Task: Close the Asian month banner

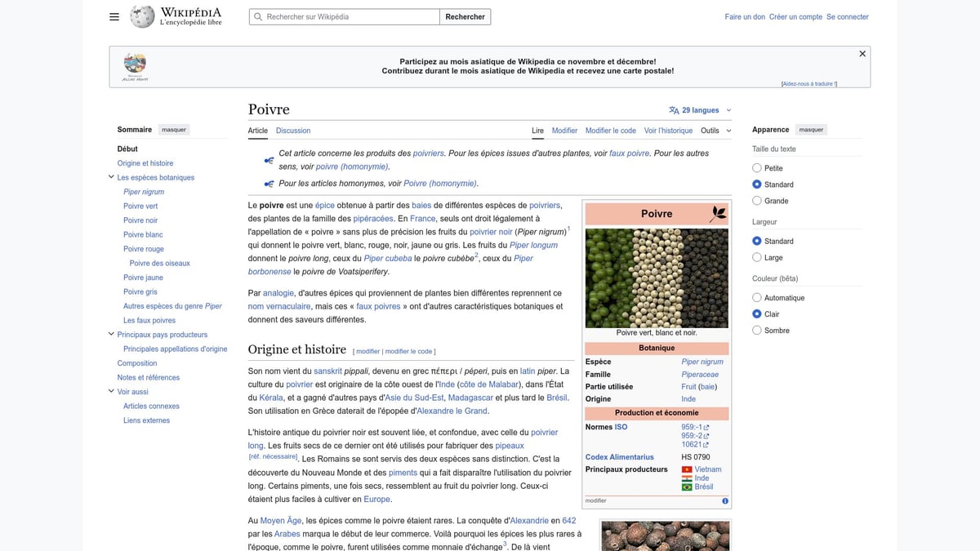Action: pyautogui.click(x=862, y=54)
